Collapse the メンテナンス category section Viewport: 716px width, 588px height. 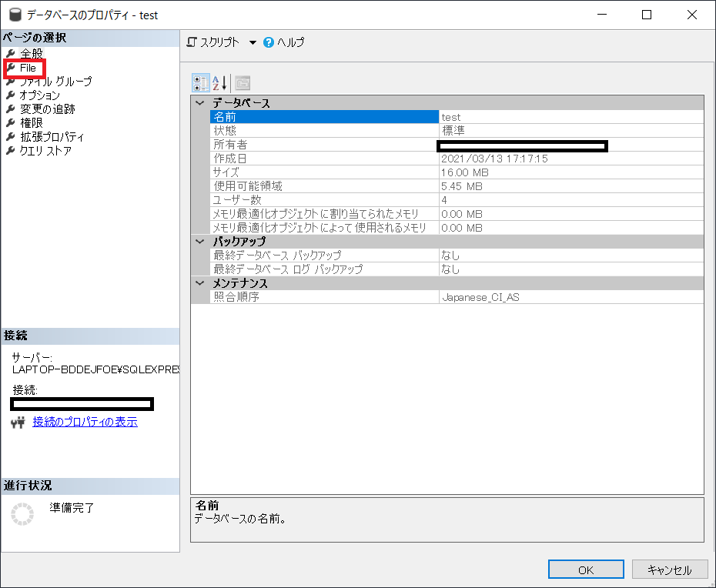pos(200,283)
